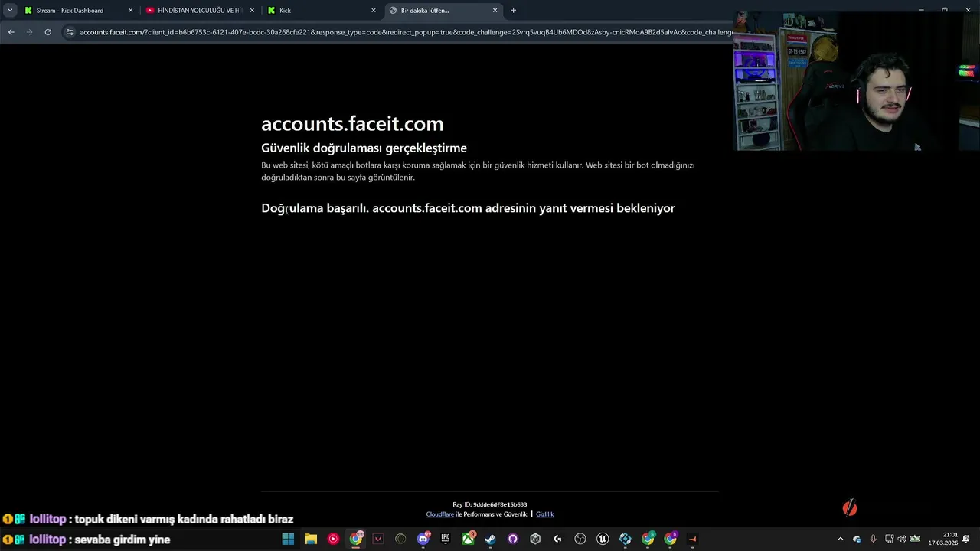Open the Xbox app in the taskbar
The width and height of the screenshot is (980, 551).
tap(468, 539)
